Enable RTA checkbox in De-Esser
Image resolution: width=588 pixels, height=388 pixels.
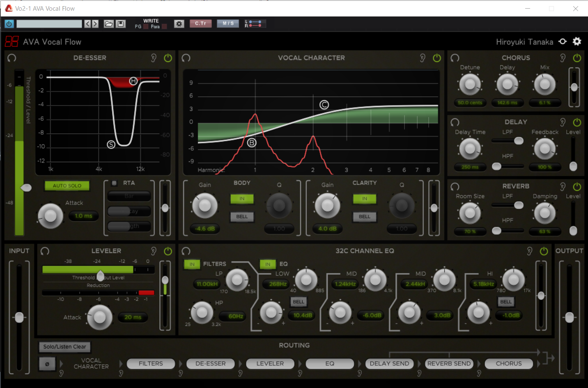[x=115, y=183]
